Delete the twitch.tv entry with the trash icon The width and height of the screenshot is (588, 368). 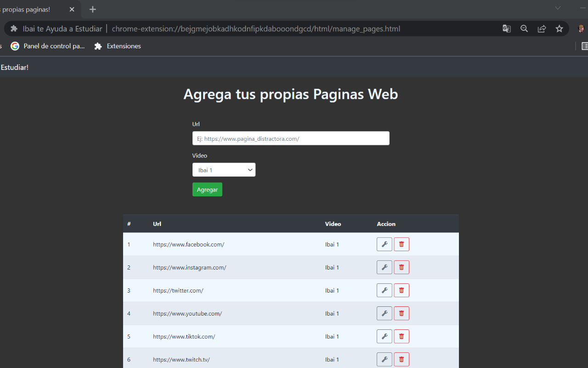pos(401,359)
